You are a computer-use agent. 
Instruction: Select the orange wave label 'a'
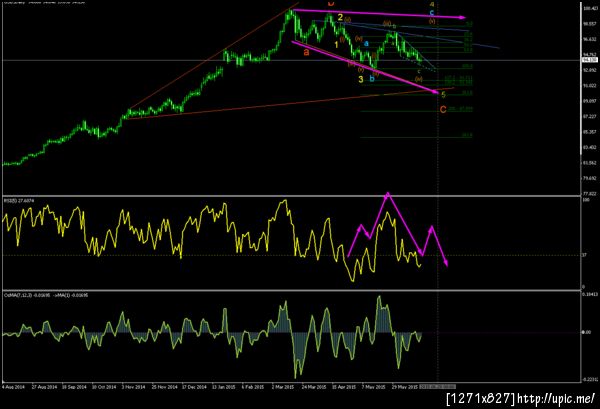pyautogui.click(x=306, y=52)
